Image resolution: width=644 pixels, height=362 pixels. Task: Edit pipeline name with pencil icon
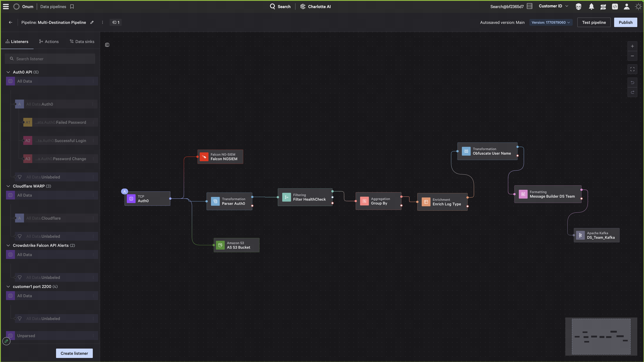[x=92, y=22]
